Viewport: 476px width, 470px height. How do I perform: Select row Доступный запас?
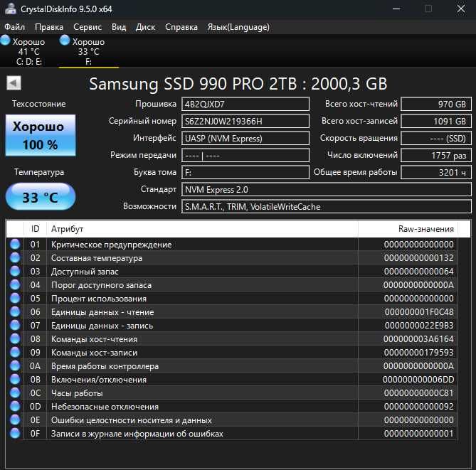coord(232,271)
